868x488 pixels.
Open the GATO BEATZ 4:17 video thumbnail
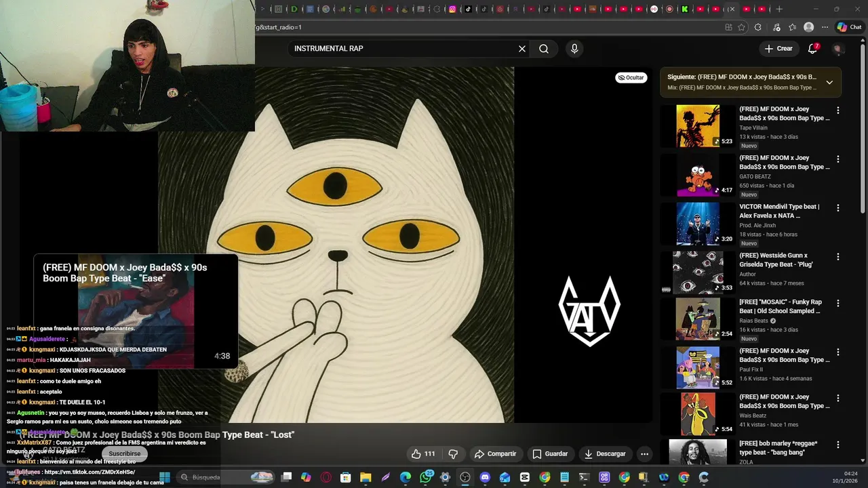click(698, 175)
